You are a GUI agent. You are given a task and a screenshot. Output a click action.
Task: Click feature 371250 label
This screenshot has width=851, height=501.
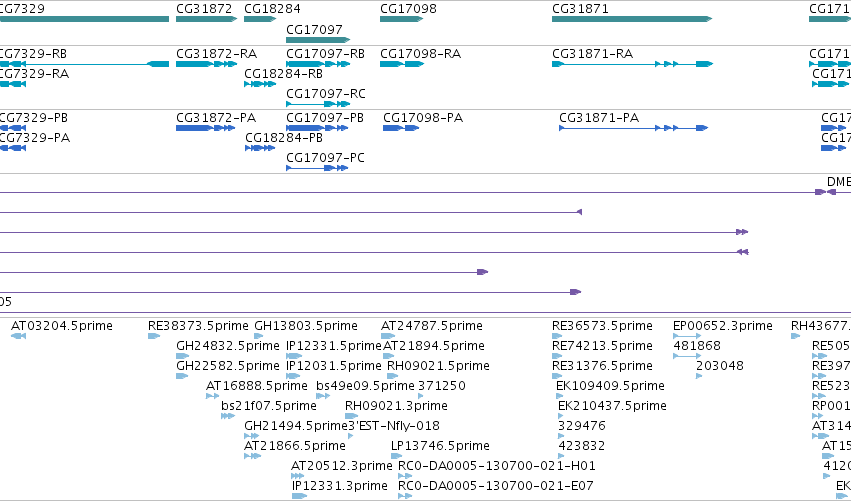[442, 386]
